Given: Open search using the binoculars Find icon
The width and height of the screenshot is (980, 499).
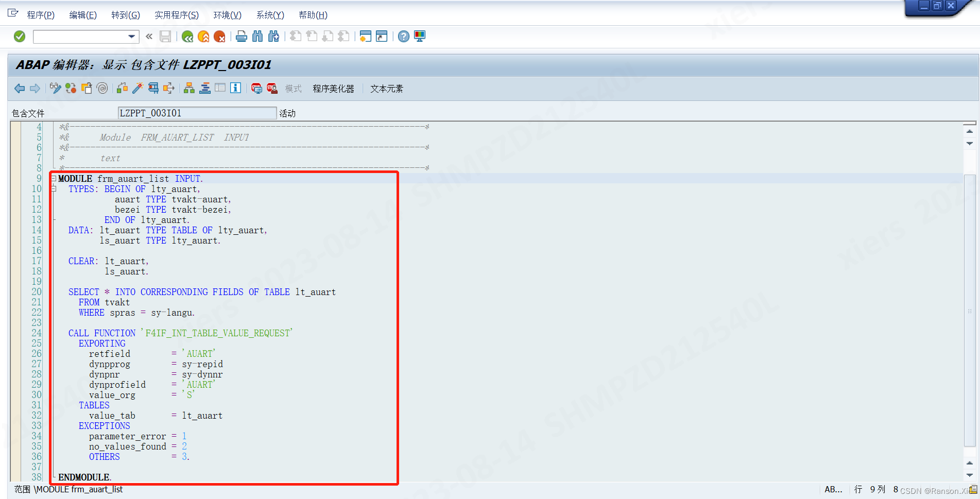Looking at the screenshot, I should point(258,37).
